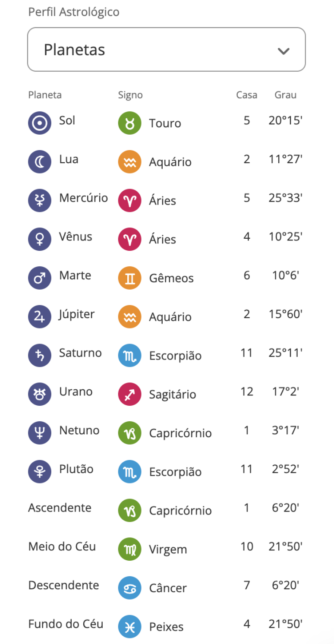
Task: Click the Saturno planet symbol icon
Action: tap(40, 355)
